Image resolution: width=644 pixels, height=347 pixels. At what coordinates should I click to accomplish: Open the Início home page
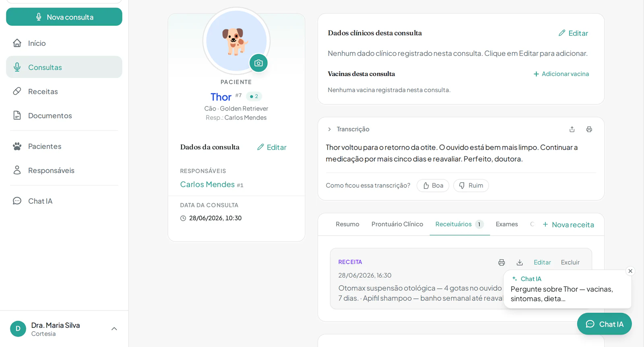64,43
